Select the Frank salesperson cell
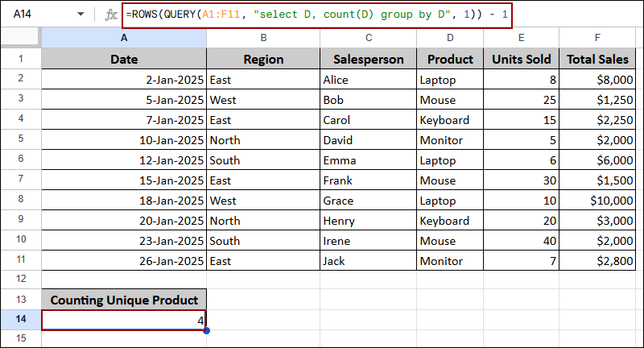This screenshot has height=348, width=644. click(369, 180)
